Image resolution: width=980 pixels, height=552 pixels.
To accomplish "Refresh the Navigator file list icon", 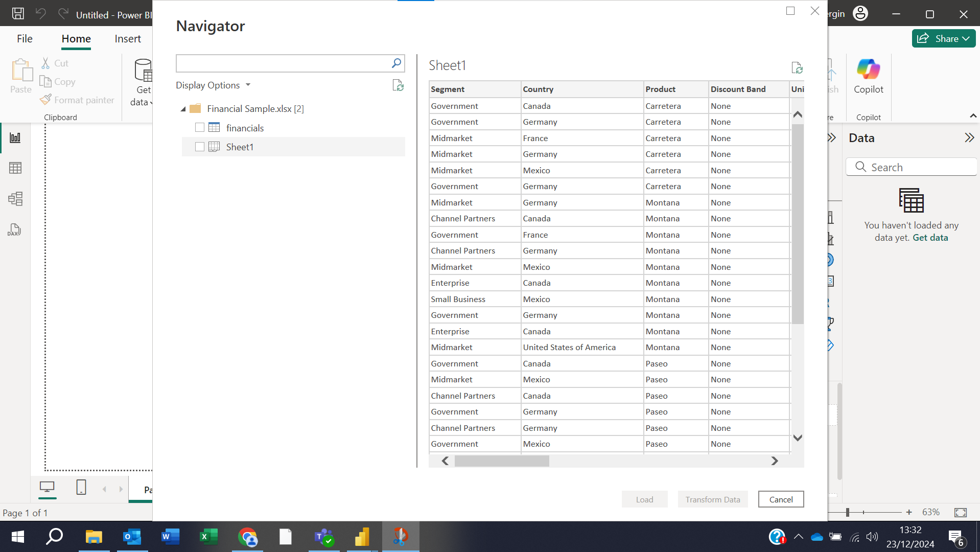I will pyautogui.click(x=398, y=85).
